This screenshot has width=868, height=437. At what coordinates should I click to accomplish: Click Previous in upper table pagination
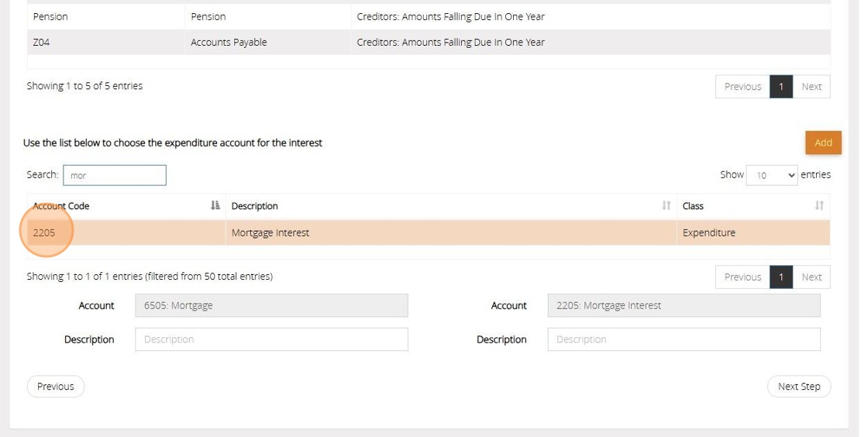[x=742, y=87]
